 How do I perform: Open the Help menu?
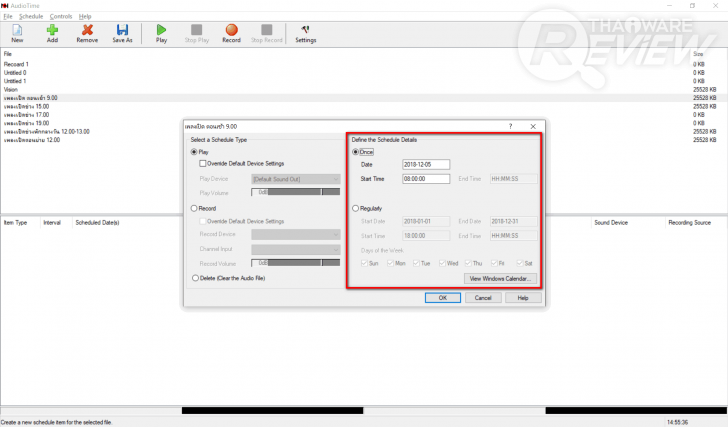point(85,16)
